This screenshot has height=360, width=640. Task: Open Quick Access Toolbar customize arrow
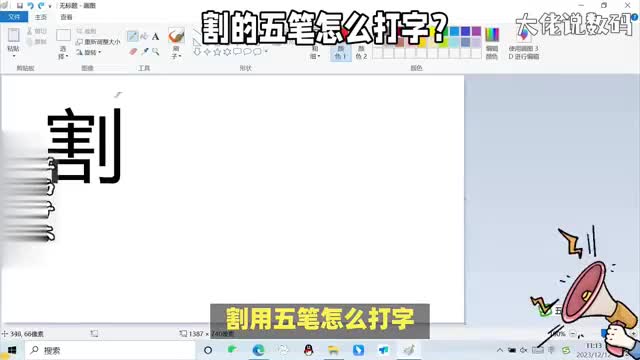(50, 6)
